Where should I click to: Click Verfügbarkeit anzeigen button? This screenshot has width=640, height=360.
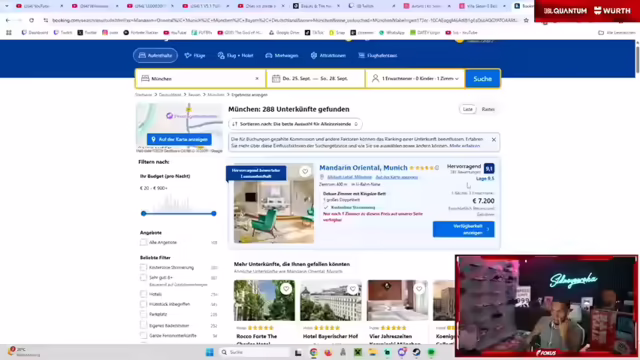click(464, 229)
